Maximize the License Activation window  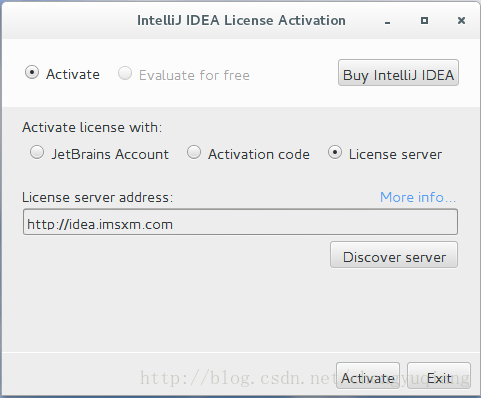coord(424,21)
